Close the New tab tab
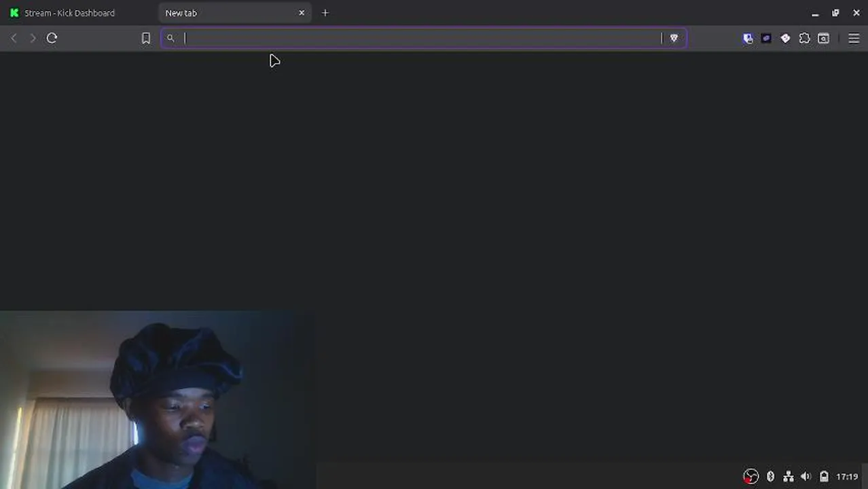The image size is (868, 489). [302, 13]
